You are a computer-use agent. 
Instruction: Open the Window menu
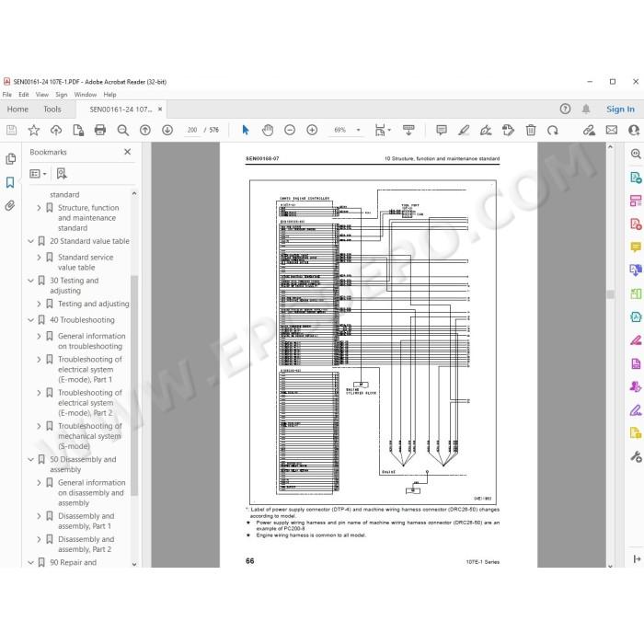tap(86, 95)
